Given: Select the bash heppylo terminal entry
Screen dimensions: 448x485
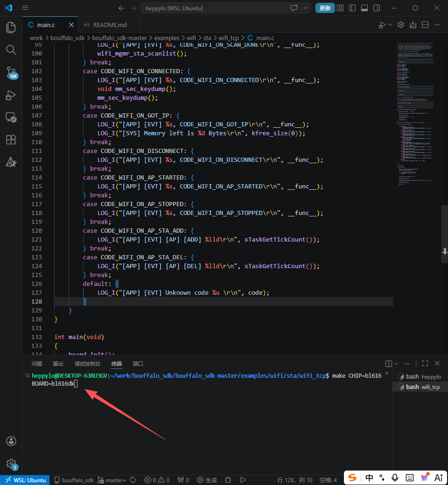Looking at the screenshot, I should (x=418, y=376).
